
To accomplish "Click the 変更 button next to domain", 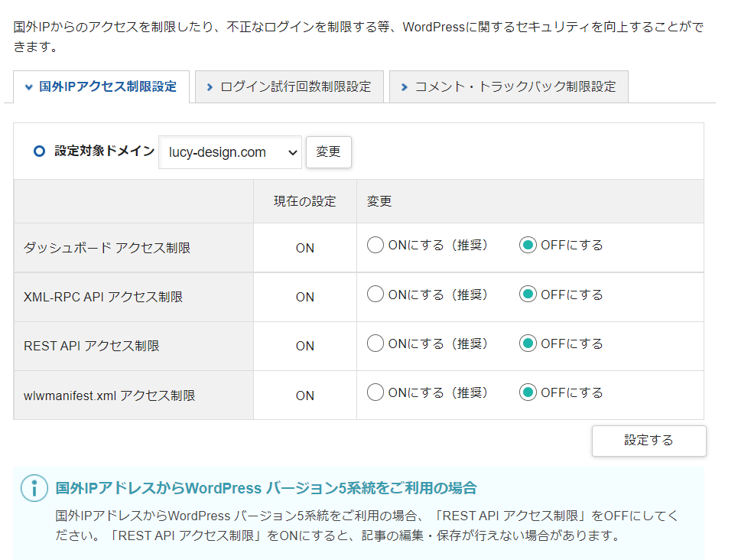I will [x=328, y=152].
